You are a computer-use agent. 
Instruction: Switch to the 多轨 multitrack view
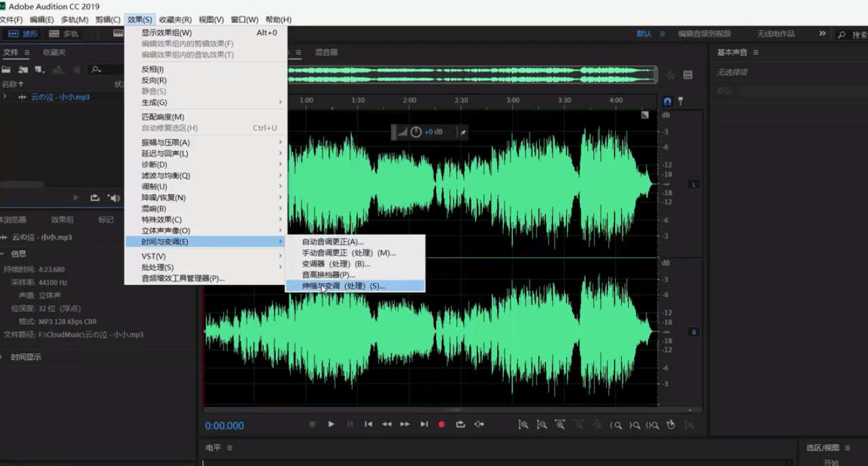coord(63,33)
